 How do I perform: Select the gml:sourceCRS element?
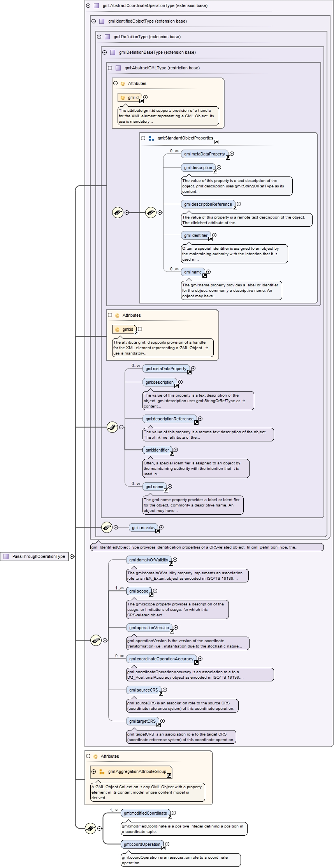pos(144,690)
